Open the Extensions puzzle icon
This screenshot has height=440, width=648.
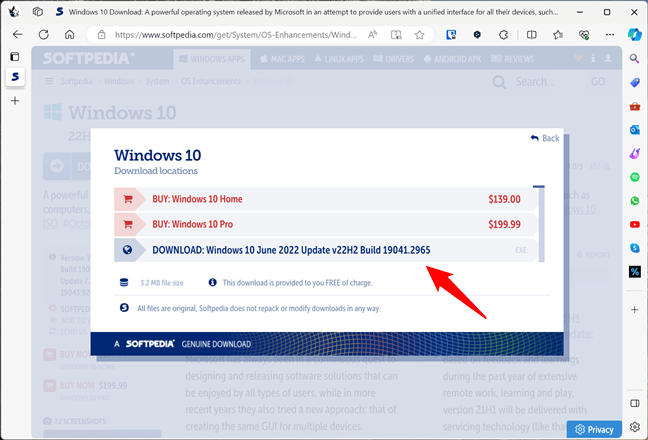tap(503, 35)
